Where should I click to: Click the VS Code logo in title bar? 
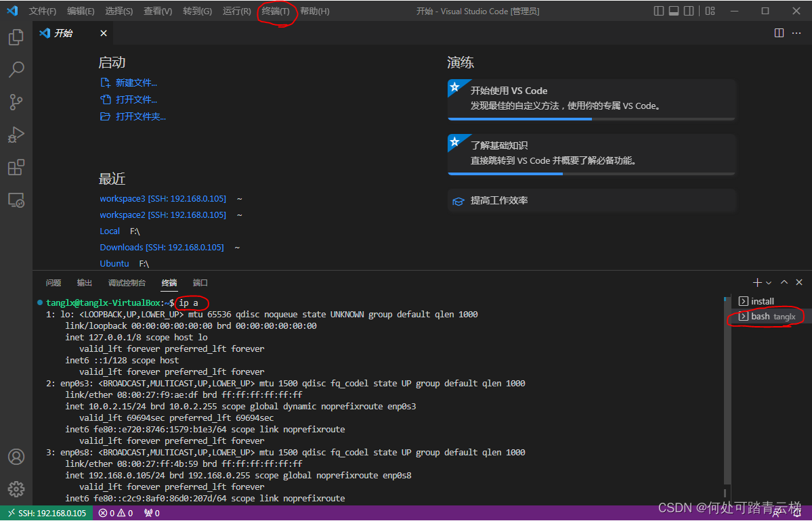tap(12, 11)
